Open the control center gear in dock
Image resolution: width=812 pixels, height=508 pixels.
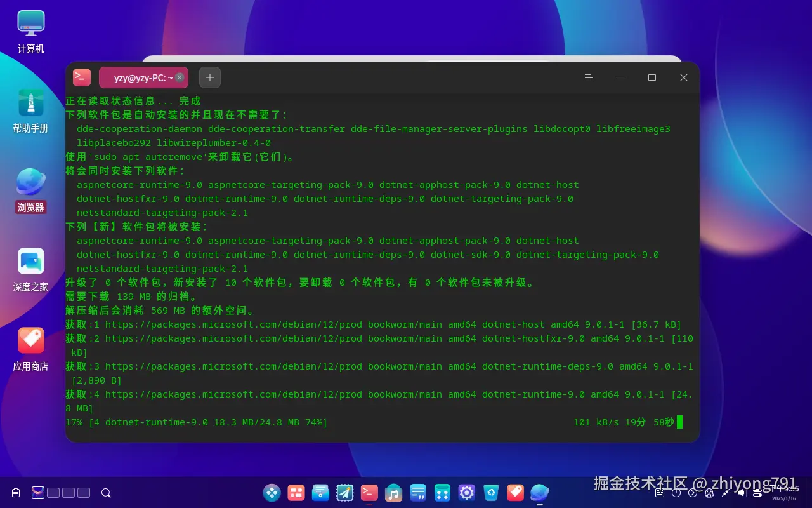467,492
